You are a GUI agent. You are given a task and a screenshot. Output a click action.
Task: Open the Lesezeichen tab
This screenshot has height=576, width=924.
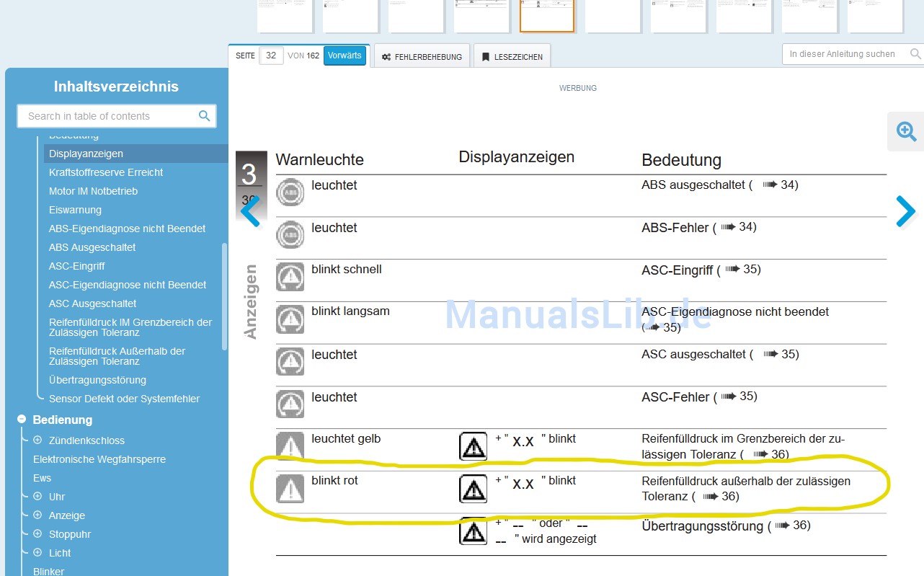512,56
